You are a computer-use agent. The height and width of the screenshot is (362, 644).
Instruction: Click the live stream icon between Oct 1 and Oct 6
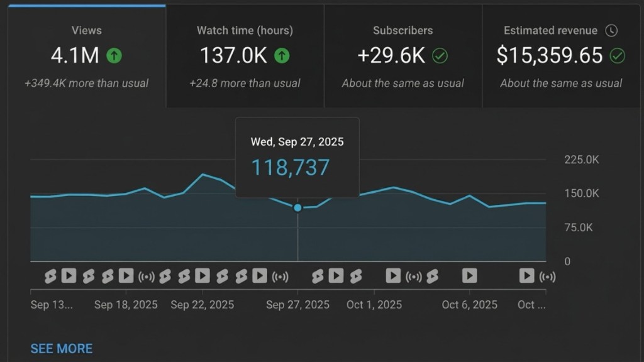(414, 277)
